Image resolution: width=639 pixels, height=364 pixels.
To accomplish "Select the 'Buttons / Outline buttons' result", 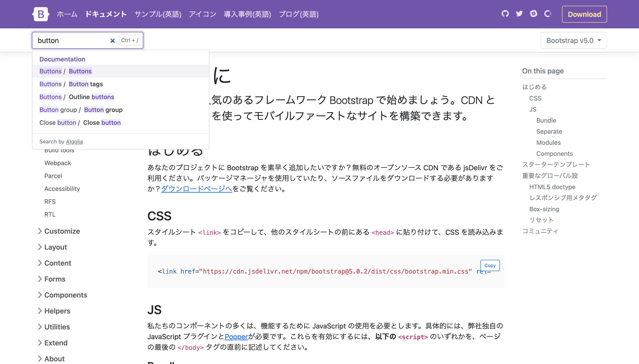I will (121, 97).
